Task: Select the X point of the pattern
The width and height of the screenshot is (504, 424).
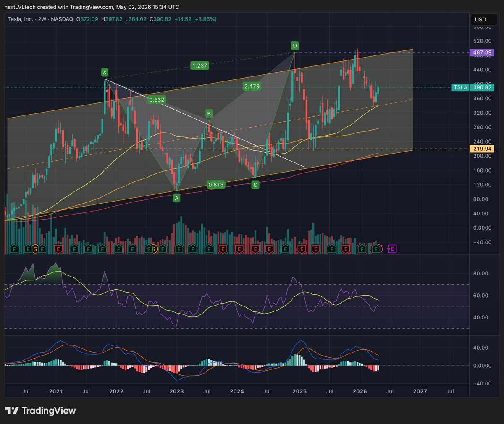Action: click(105, 72)
